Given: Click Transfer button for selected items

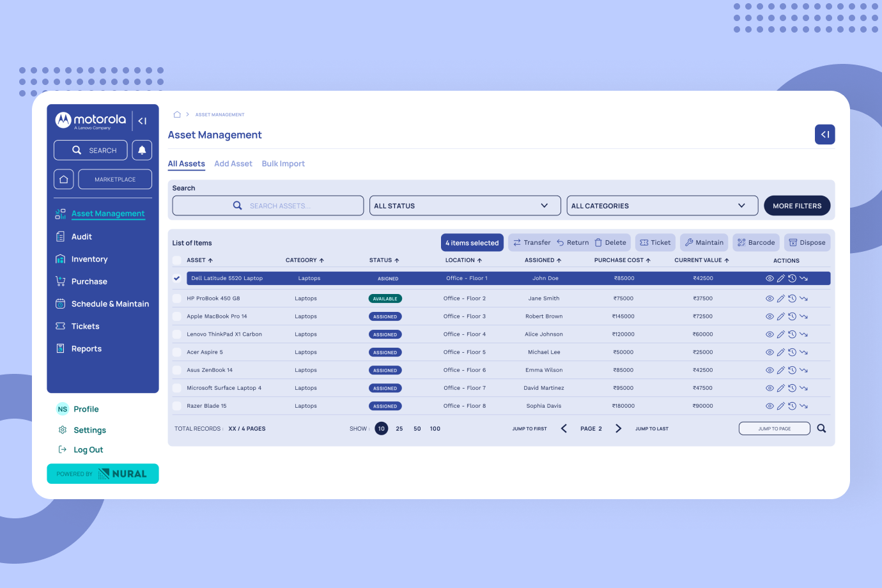Looking at the screenshot, I should [x=532, y=243].
